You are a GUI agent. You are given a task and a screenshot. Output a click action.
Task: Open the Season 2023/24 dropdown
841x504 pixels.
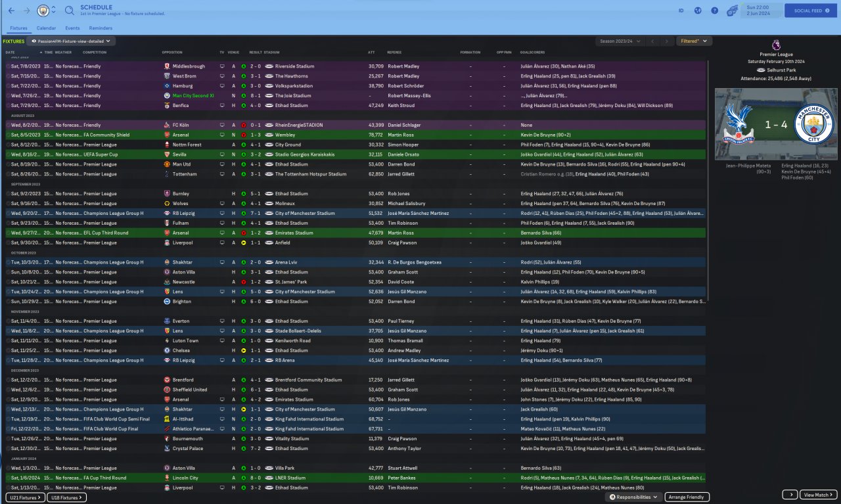pyautogui.click(x=619, y=41)
